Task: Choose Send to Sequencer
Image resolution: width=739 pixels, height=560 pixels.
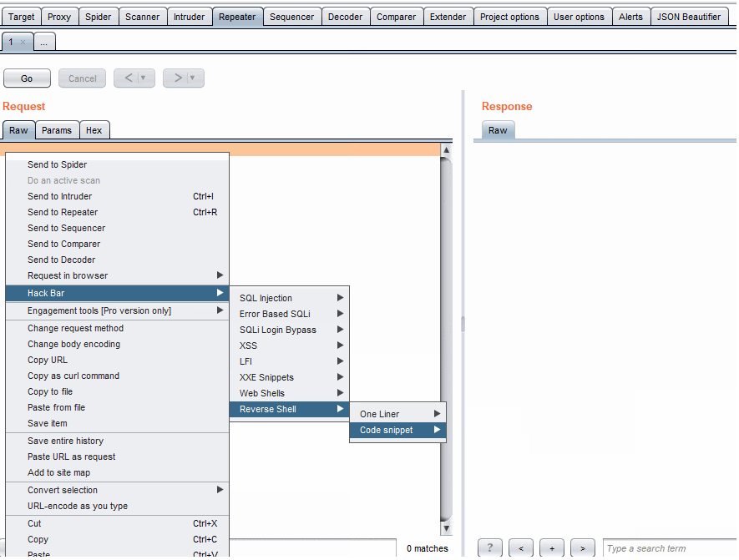Action: (118, 229)
